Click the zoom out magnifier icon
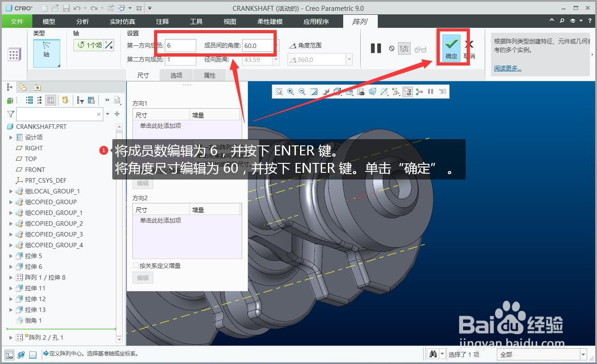Screen dimensions: 597x364 click(x=302, y=92)
